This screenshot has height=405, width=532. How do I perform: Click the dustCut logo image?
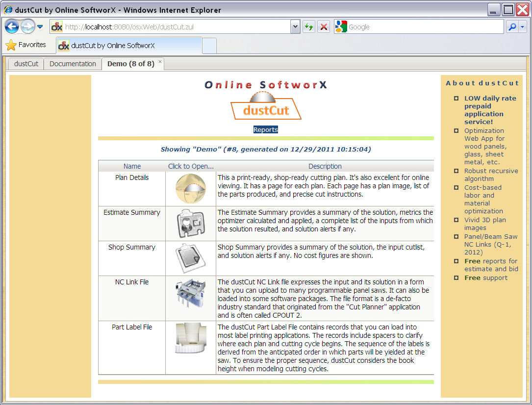click(266, 106)
